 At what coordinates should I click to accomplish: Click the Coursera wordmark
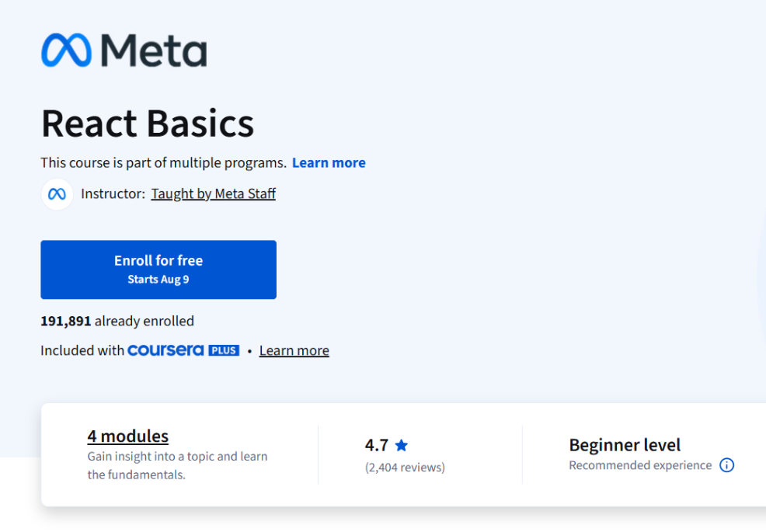click(165, 349)
